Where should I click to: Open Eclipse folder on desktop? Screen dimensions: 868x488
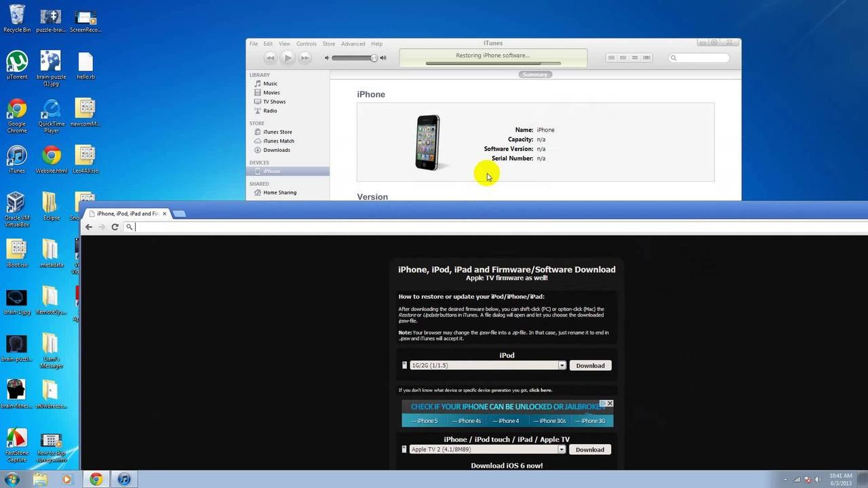tap(52, 206)
